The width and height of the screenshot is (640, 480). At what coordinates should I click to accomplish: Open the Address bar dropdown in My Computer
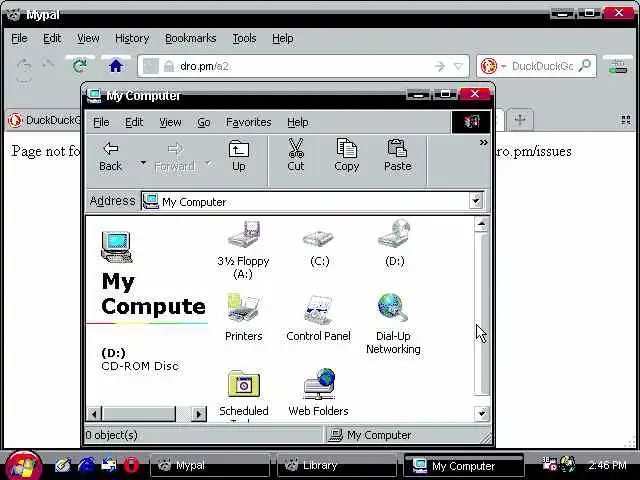(x=476, y=201)
